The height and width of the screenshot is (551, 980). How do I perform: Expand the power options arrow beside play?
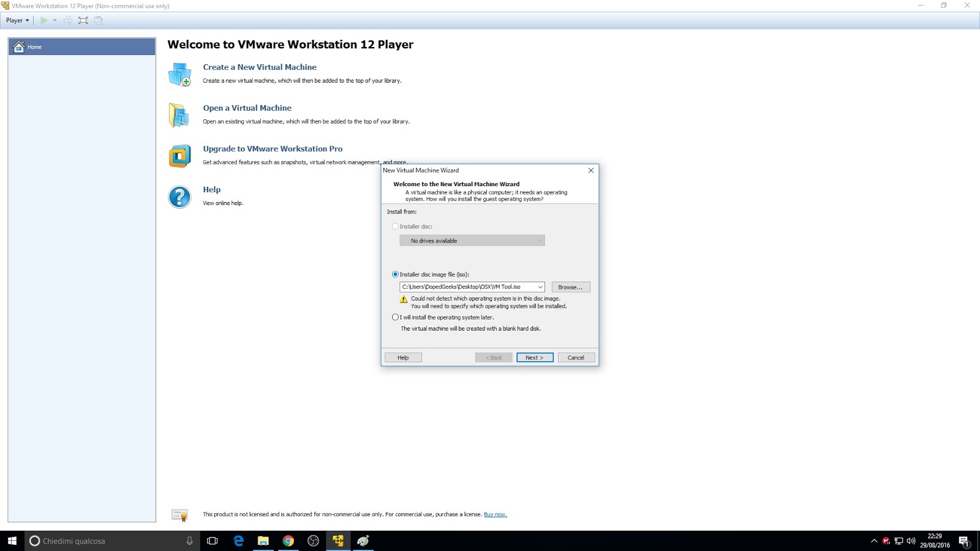pyautogui.click(x=55, y=20)
